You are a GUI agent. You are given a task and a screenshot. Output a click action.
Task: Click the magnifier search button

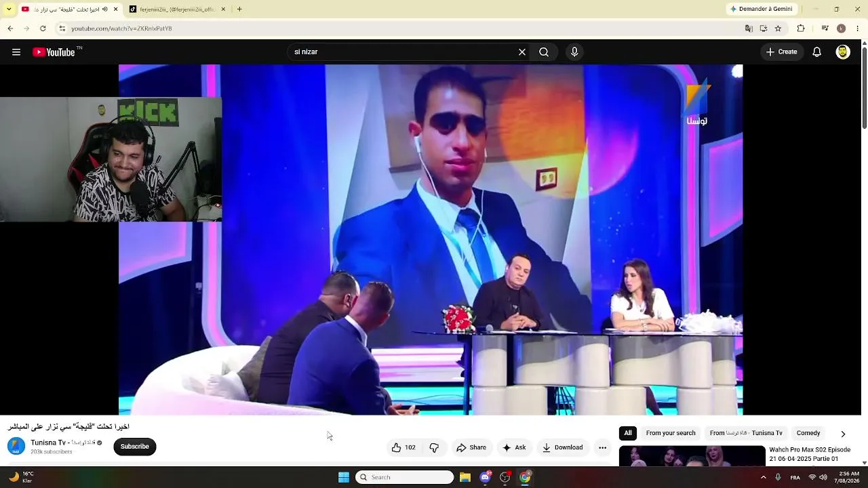click(544, 52)
